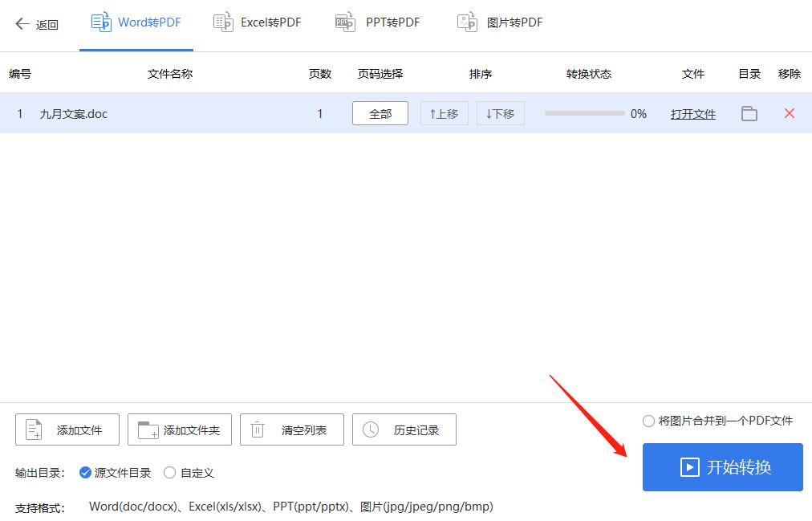Image resolution: width=812 pixels, height=521 pixels.
Task: Click 打开文件 link for 九月文案.doc
Action: 692,113
